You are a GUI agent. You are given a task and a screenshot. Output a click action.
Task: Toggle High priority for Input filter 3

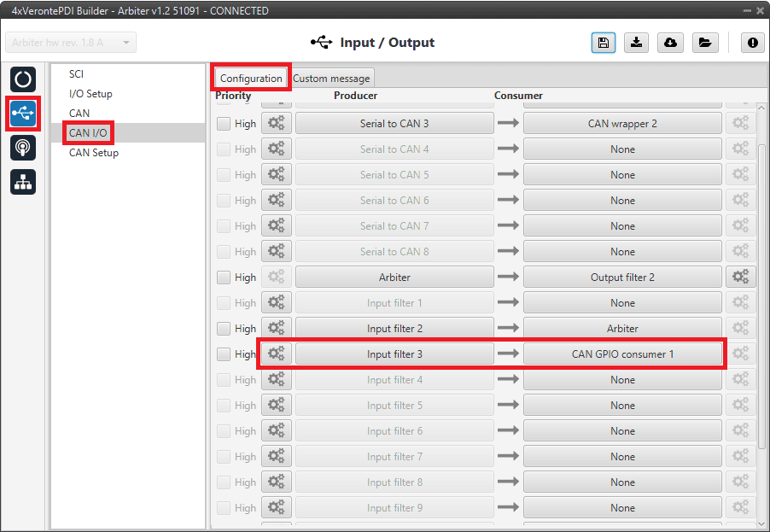point(224,354)
